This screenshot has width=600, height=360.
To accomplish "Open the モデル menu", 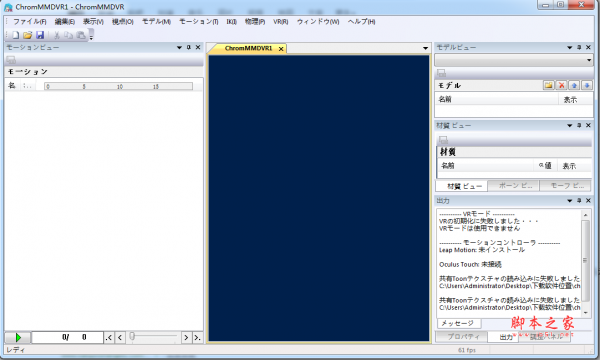I will click(157, 22).
